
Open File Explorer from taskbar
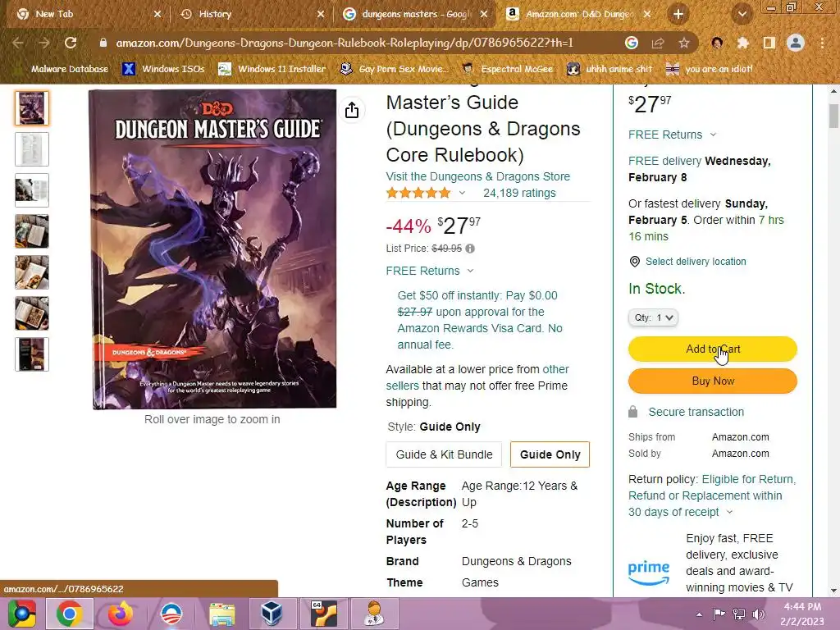click(221, 614)
